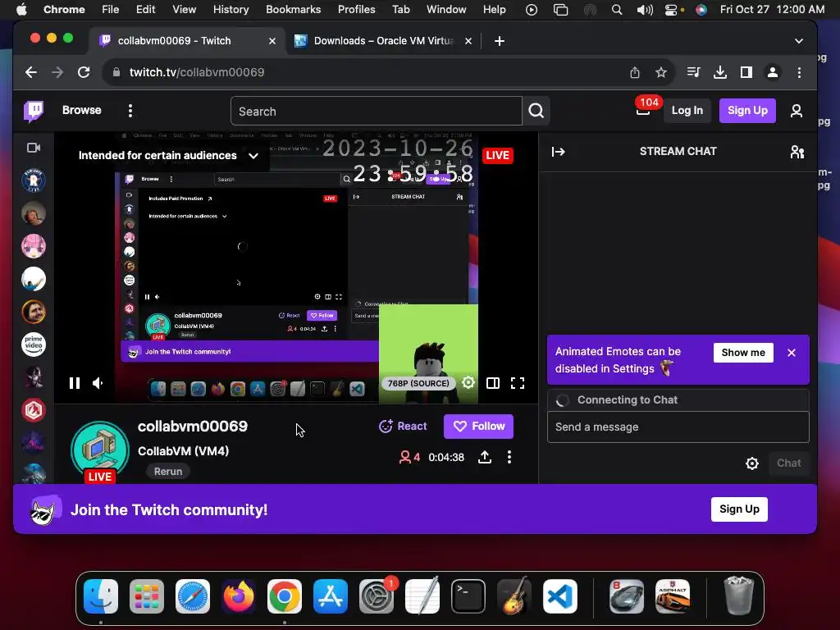Click the followed channels camera icon in sidebar
The image size is (840, 630).
[x=34, y=148]
